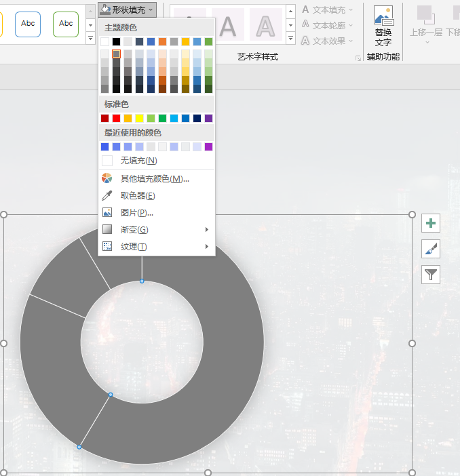Open 文本轮廓 dropdown

click(x=327, y=25)
